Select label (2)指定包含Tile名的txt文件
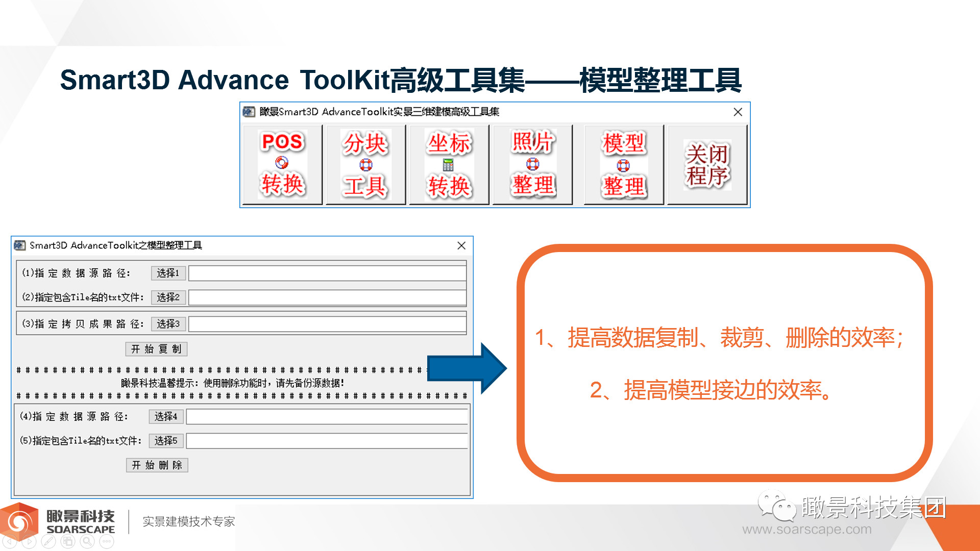The image size is (980, 551). pyautogui.click(x=83, y=297)
